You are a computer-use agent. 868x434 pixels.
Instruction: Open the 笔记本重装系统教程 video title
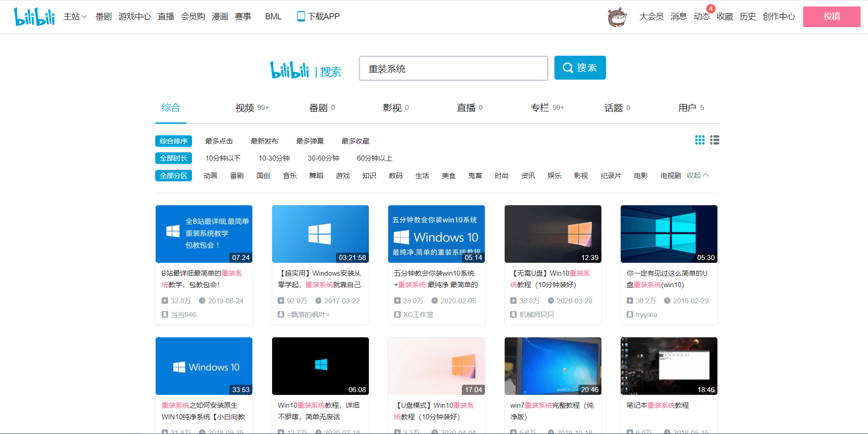coord(658,405)
